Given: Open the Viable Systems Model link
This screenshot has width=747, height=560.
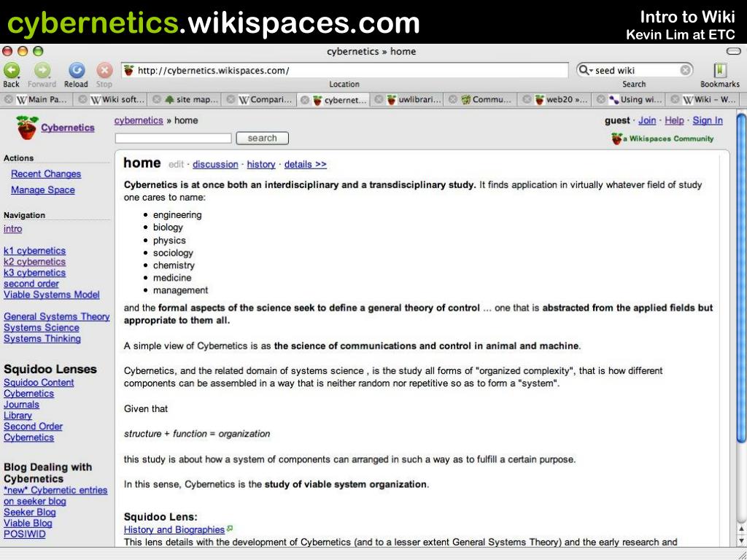Looking at the screenshot, I should [52, 295].
